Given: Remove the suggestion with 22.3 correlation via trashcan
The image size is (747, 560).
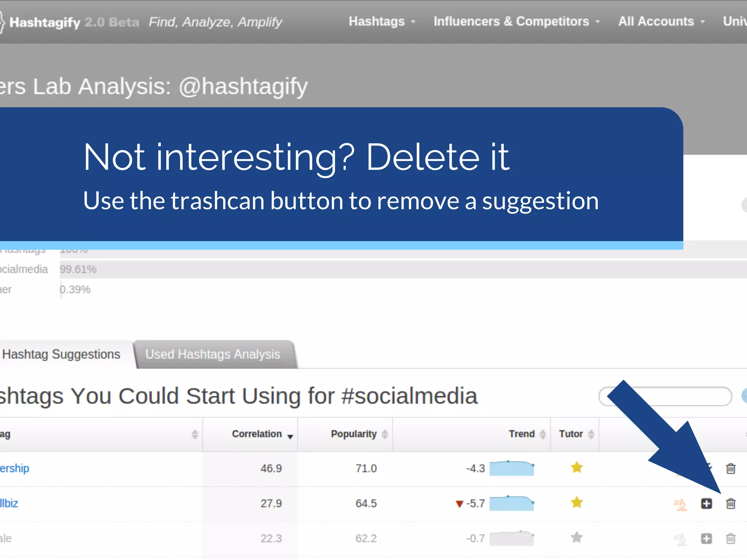Looking at the screenshot, I should [731, 538].
